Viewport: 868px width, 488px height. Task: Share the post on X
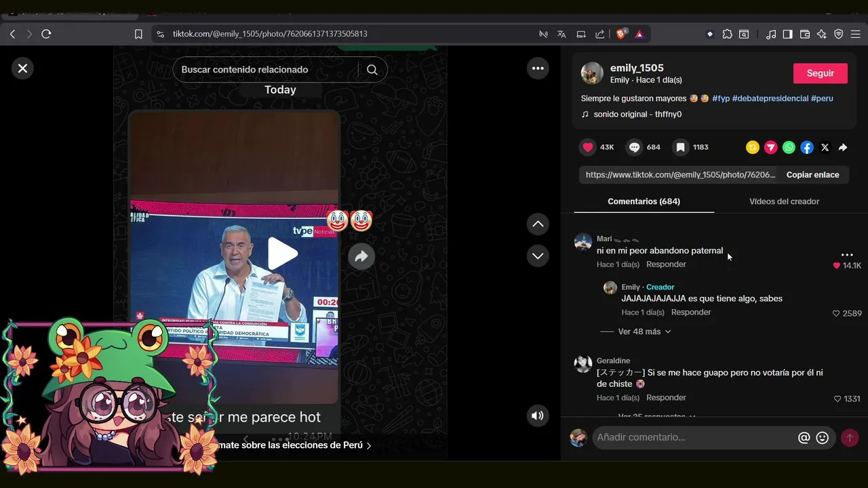click(x=825, y=147)
